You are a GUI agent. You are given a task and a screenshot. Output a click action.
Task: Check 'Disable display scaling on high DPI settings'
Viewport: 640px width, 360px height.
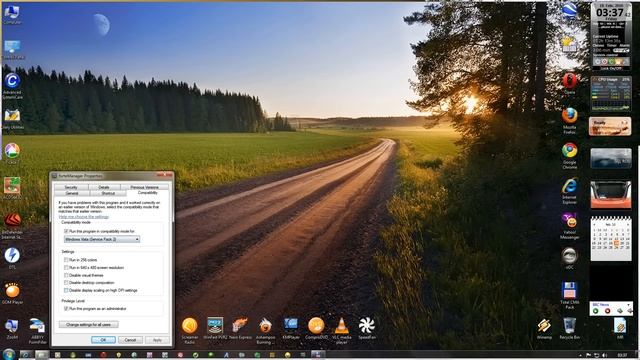[x=66, y=290]
